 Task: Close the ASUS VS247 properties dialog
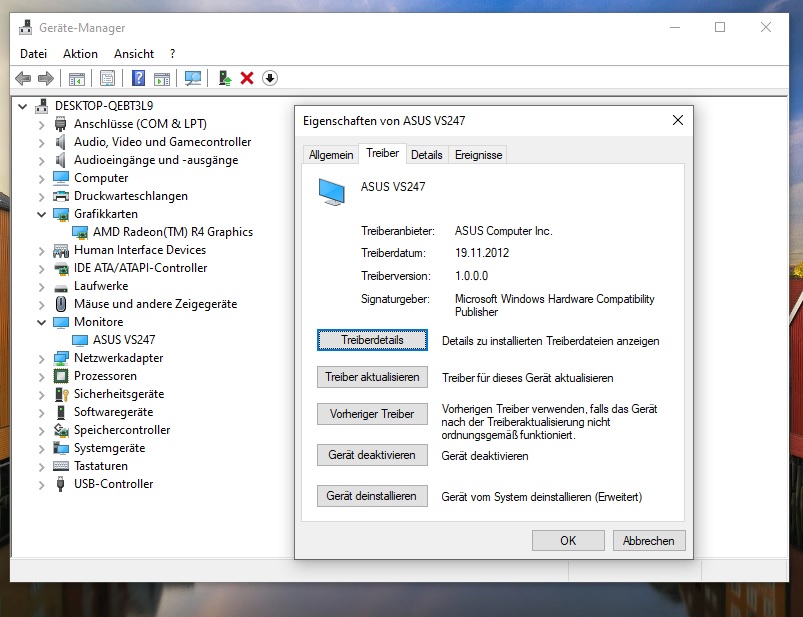pyautogui.click(x=678, y=120)
